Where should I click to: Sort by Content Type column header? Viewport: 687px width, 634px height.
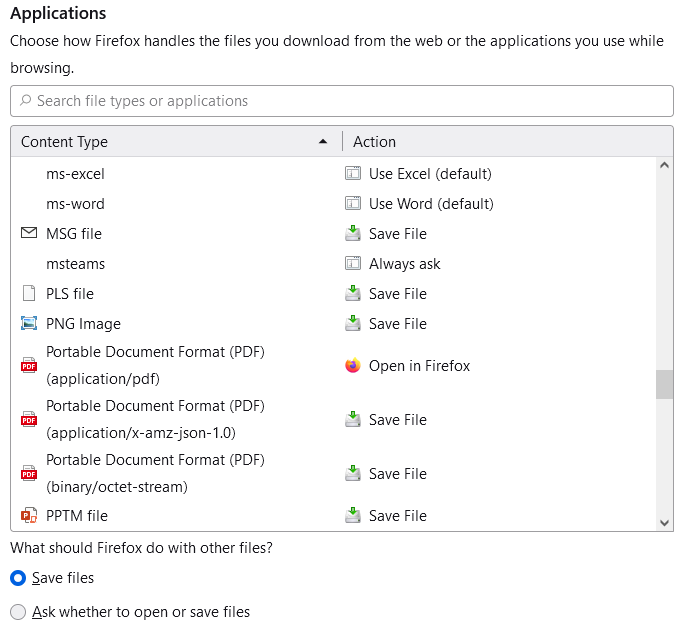[x=170, y=142]
